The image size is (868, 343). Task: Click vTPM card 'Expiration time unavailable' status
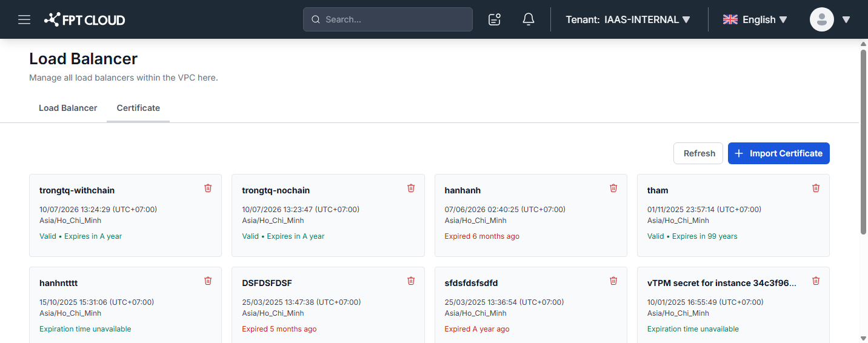pyautogui.click(x=693, y=329)
